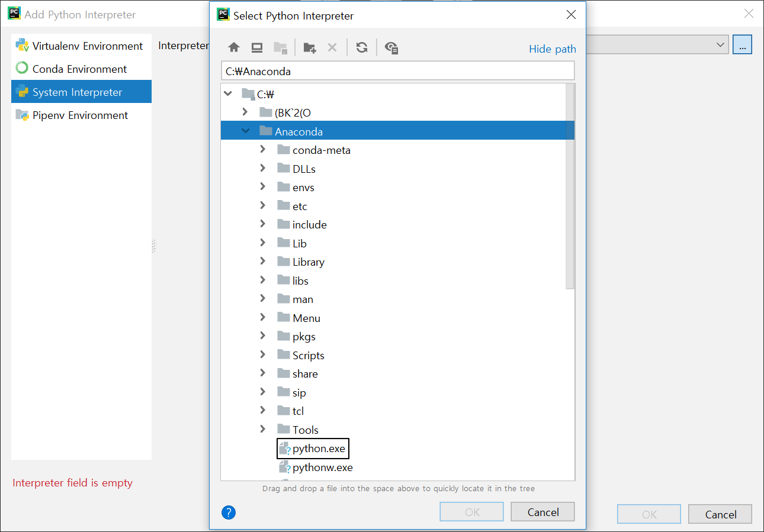The height and width of the screenshot is (532, 764).
Task: Select the man folder row
Action: [393, 299]
